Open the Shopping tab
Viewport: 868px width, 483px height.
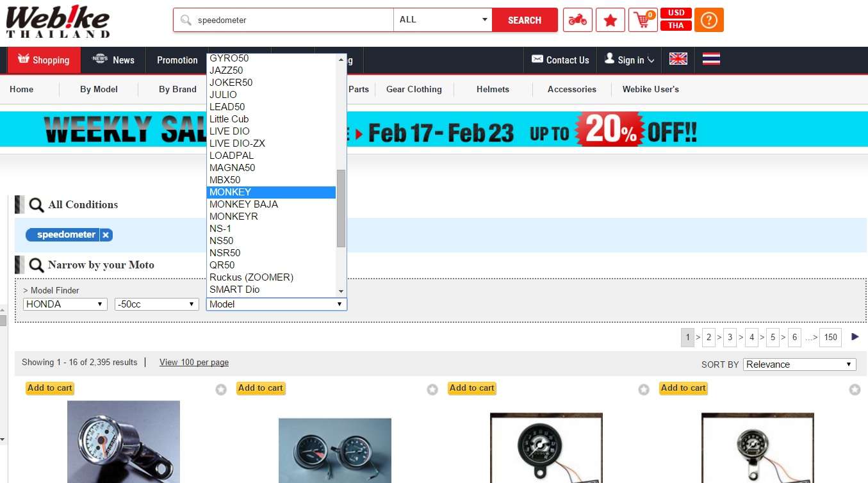point(44,60)
